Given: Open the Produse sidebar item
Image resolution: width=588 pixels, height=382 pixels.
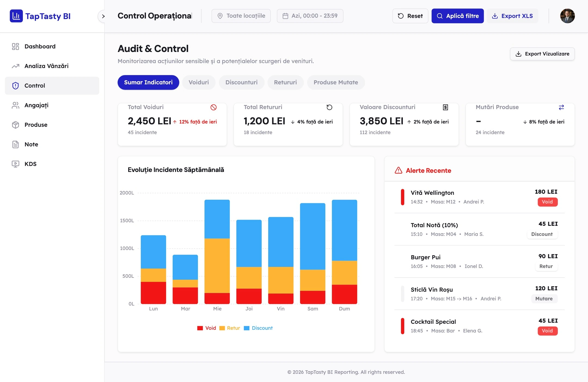Looking at the screenshot, I should click(52, 125).
